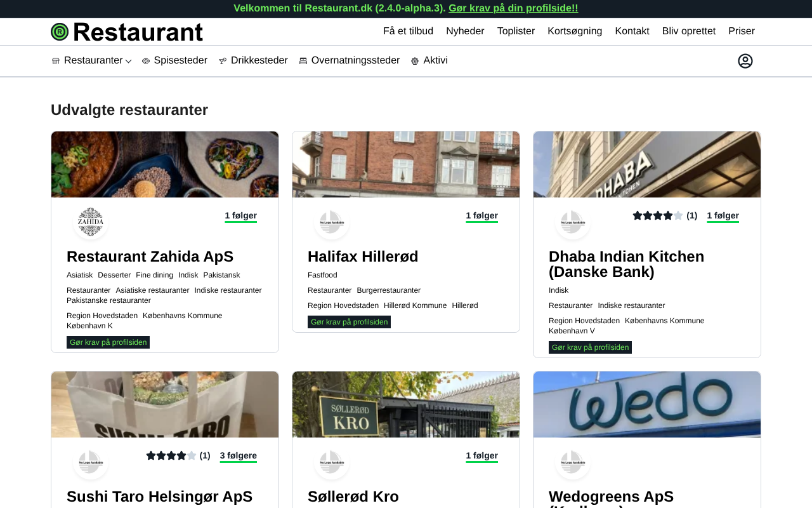This screenshot has height=508, width=812.
Task: Open Wedo sign cover photo
Action: pyautogui.click(x=647, y=404)
